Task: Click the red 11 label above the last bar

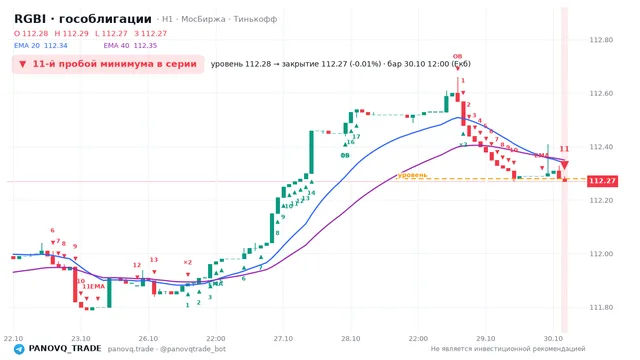Action: (x=564, y=149)
